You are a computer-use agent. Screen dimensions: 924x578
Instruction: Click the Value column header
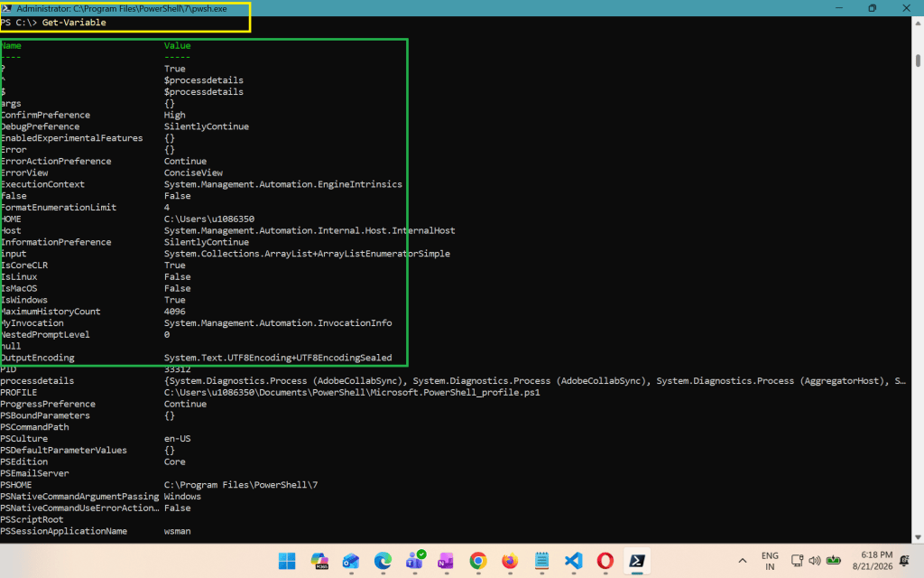pyautogui.click(x=178, y=45)
